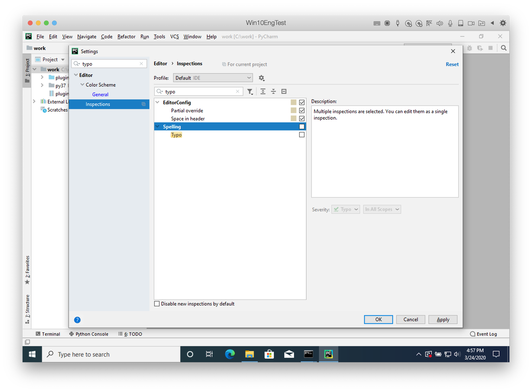This screenshot has height=392, width=532.
Task: Open File Explorer from taskbar
Action: click(250, 354)
